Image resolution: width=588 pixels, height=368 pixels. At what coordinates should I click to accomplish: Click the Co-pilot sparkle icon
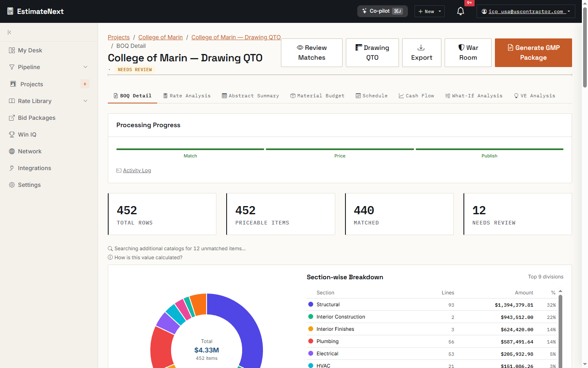[x=365, y=11]
